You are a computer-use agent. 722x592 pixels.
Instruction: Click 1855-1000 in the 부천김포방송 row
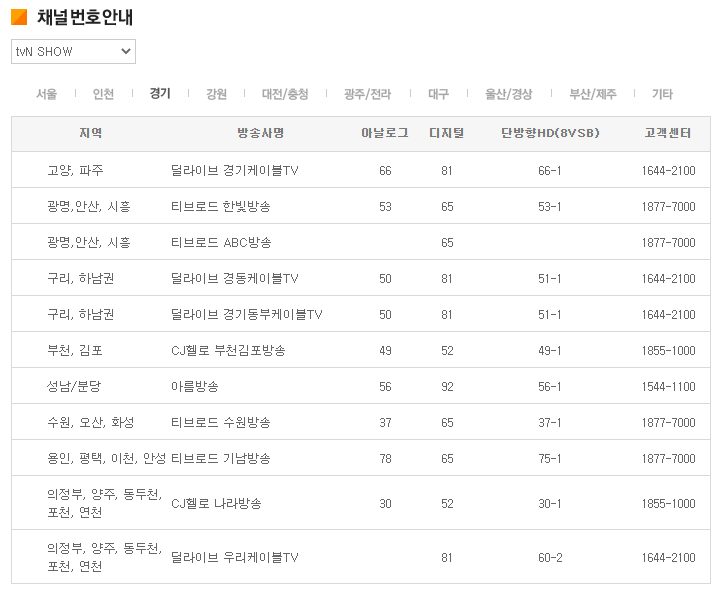pos(669,351)
